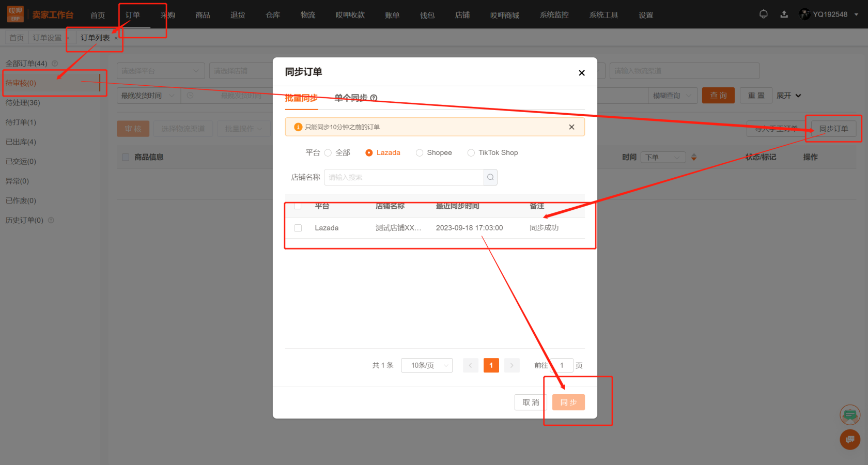Image resolution: width=868 pixels, height=465 pixels.
Task: Click the 取消 button in dialog
Action: click(x=531, y=402)
